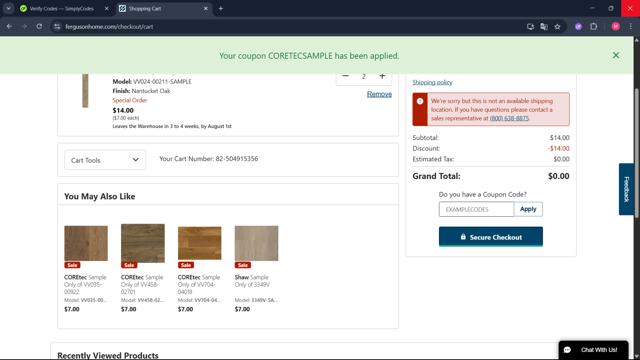Viewport: 640px width, 360px height.
Task: Open the purple extension icon
Action: 578,27
